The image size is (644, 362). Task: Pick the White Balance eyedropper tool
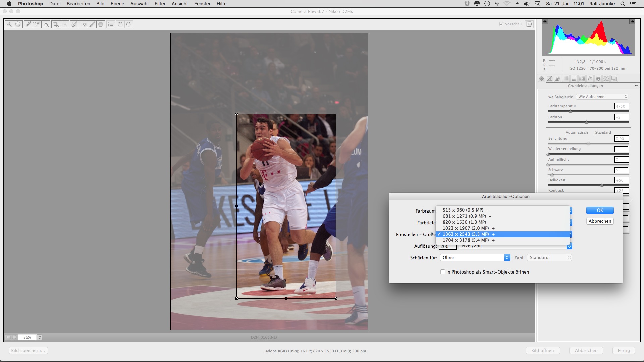pos(28,24)
